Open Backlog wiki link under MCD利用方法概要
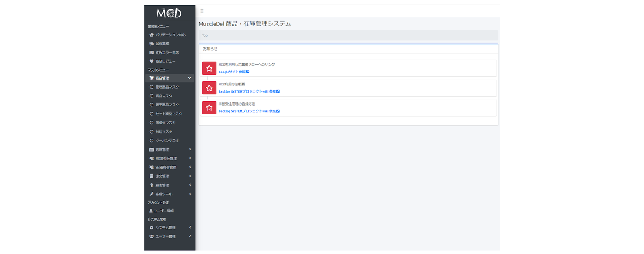The width and height of the screenshot is (644, 254). point(249,92)
